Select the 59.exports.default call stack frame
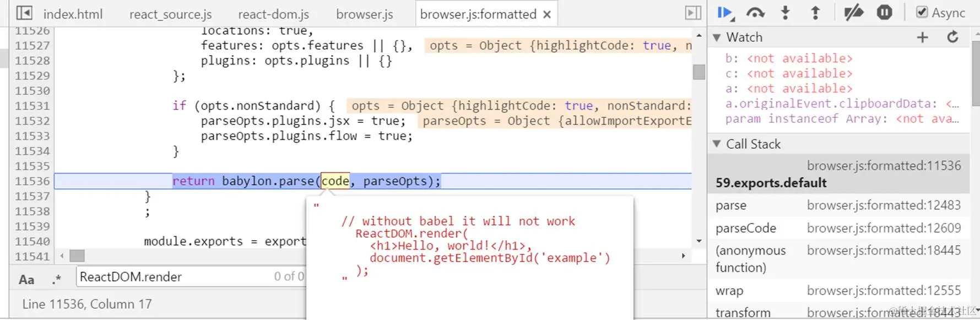 [x=838, y=174]
